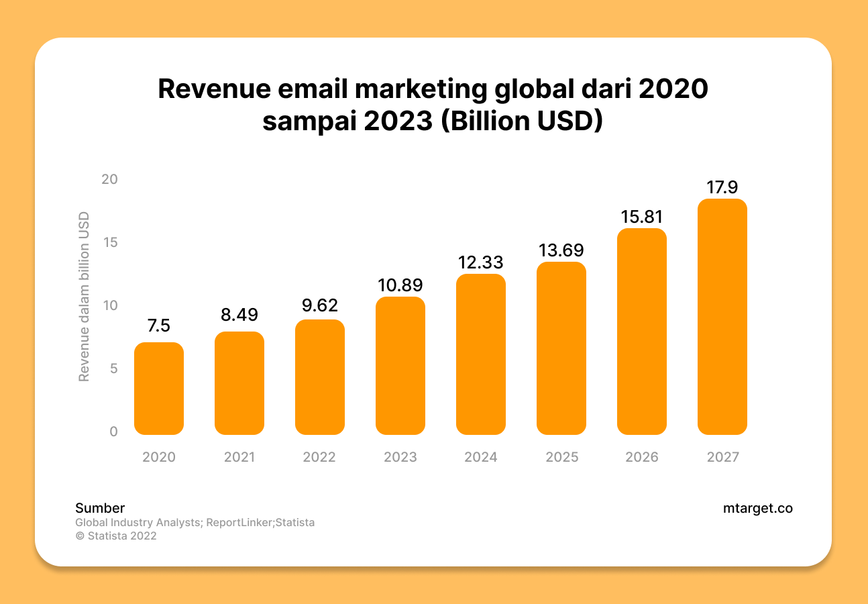Click the 17.9 value label
868x604 pixels.
tap(722, 187)
